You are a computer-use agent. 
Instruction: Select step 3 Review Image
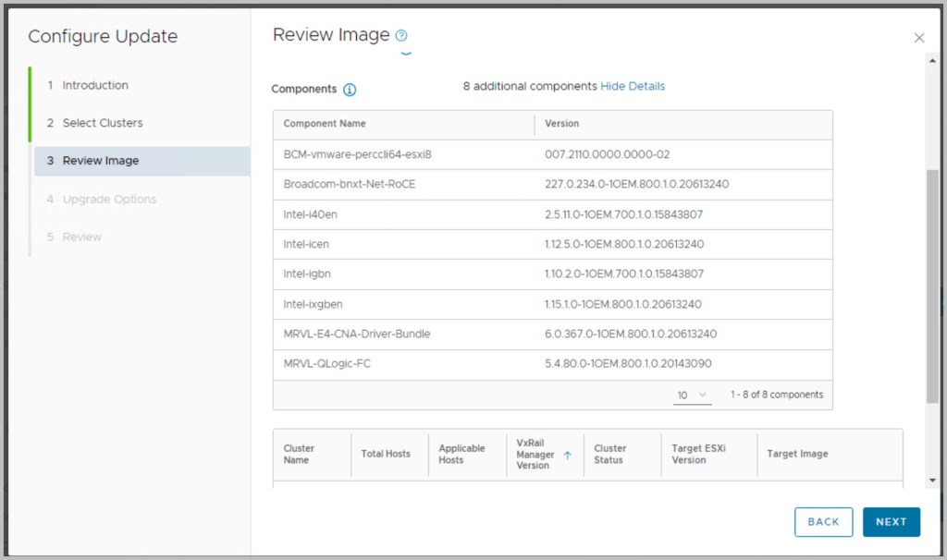[100, 161]
